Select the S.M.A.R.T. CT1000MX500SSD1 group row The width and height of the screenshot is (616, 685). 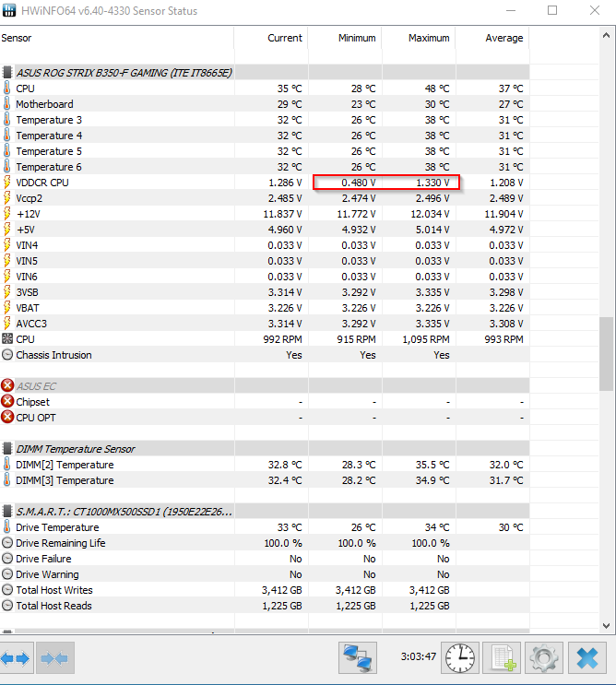265,512
